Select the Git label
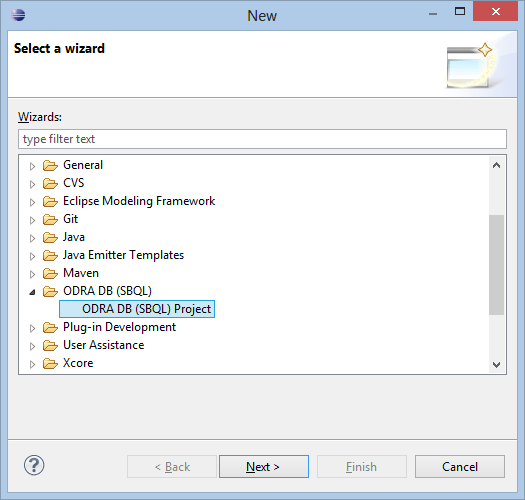This screenshot has height=500, width=525. pos(70,219)
